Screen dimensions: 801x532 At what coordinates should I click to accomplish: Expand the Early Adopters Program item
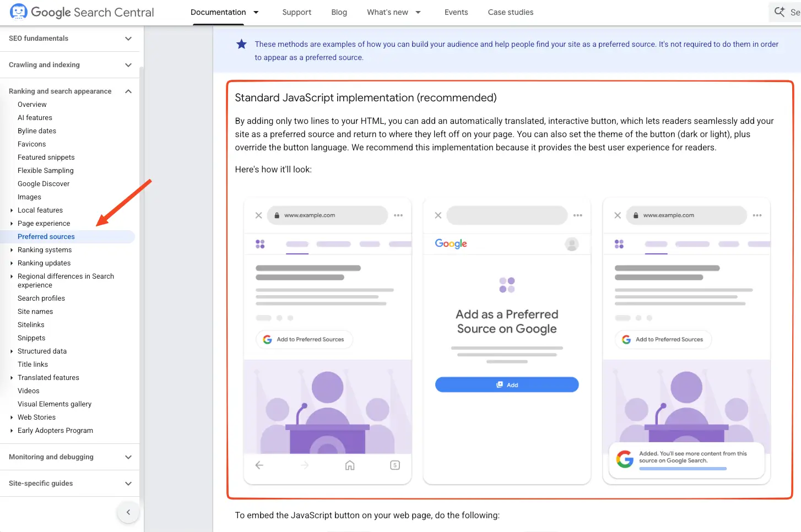(x=12, y=431)
